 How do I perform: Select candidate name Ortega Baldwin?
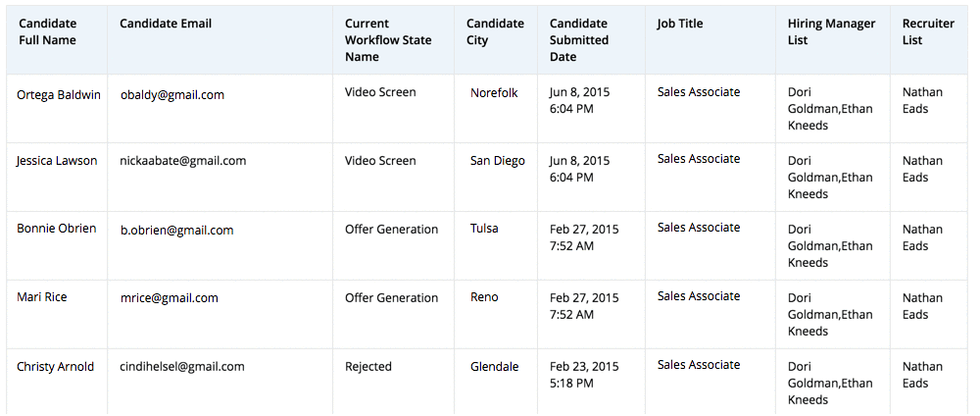click(x=59, y=95)
